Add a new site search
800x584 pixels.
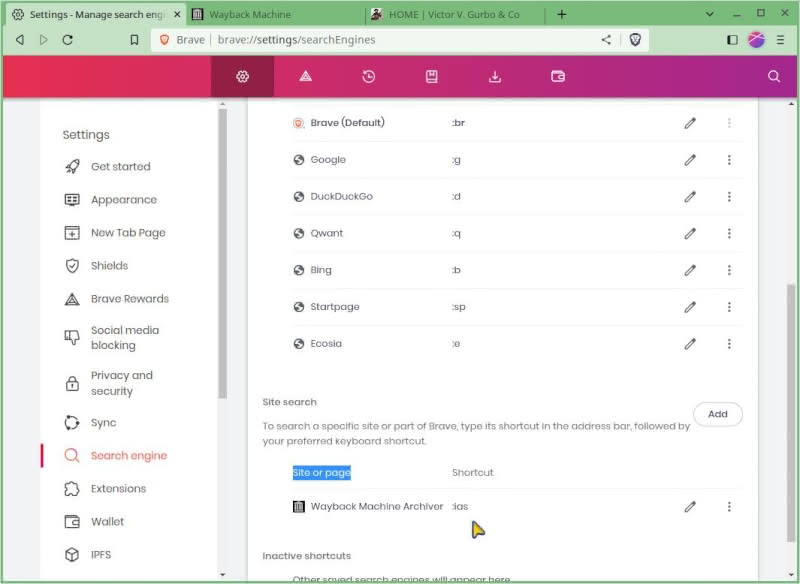click(x=717, y=414)
